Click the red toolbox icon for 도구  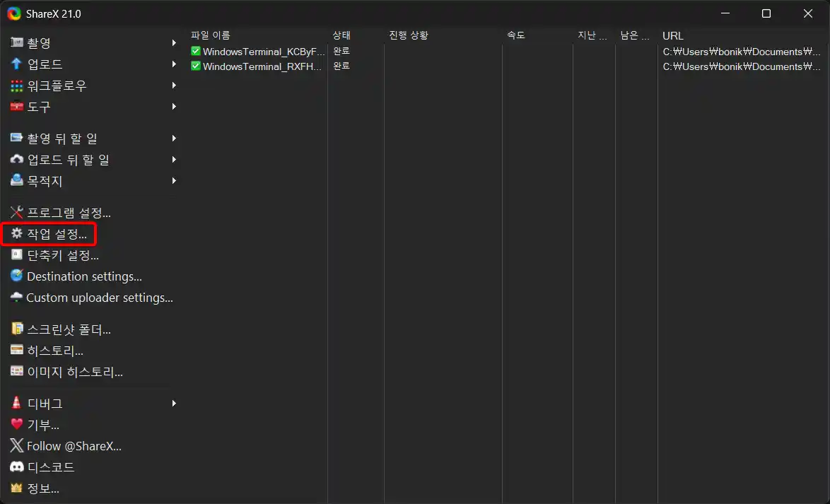click(17, 107)
